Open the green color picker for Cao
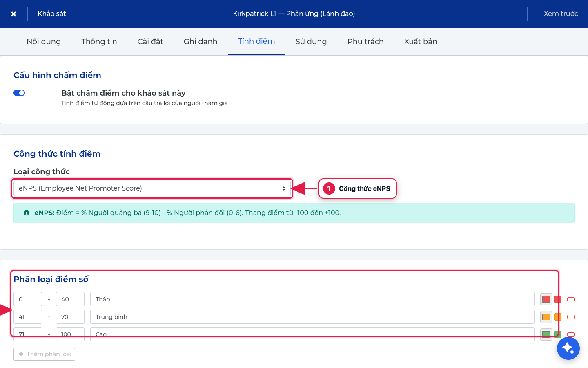588x368 pixels. coord(546,334)
